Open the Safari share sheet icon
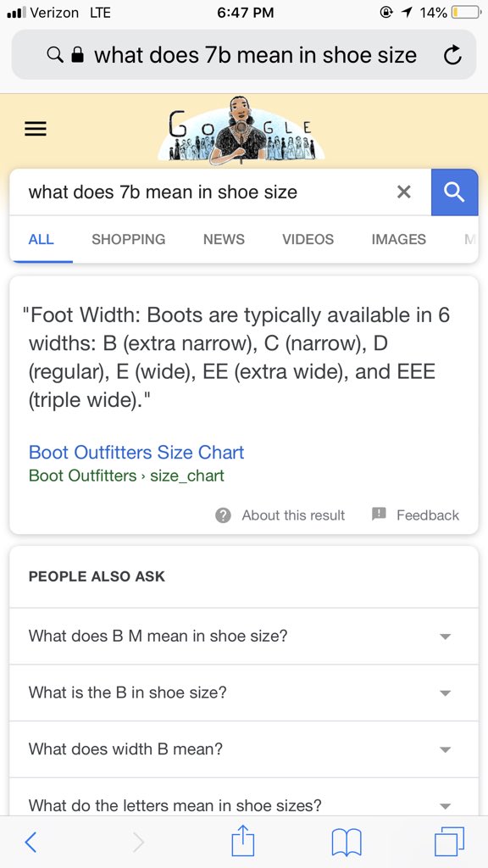488x868 pixels. point(243,840)
